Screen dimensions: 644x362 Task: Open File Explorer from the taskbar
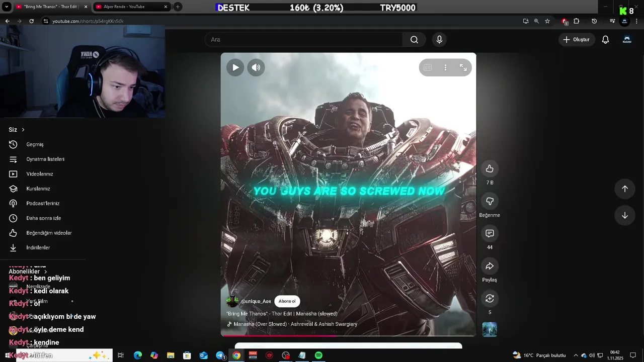point(171,355)
